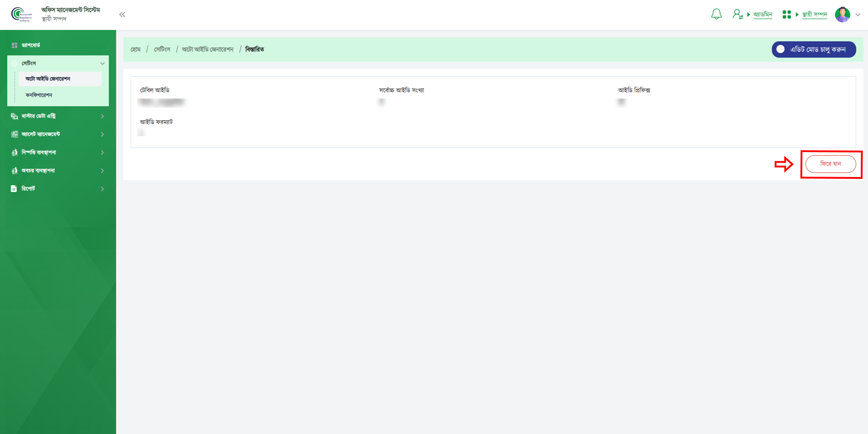Select অটো আইডি জেনারেশন in sidebar
The width and height of the screenshot is (868, 434).
48,79
